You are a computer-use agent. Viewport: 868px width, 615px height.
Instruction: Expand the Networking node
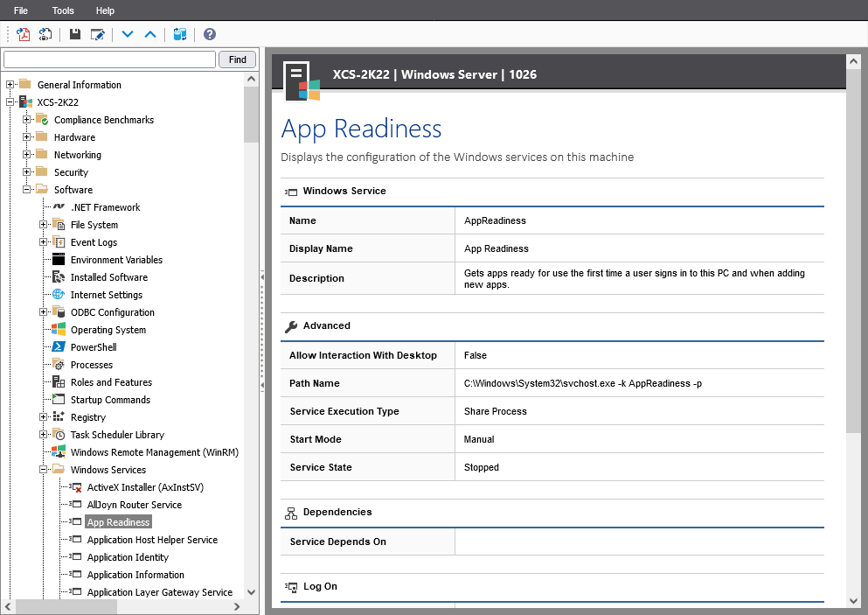pos(26,155)
